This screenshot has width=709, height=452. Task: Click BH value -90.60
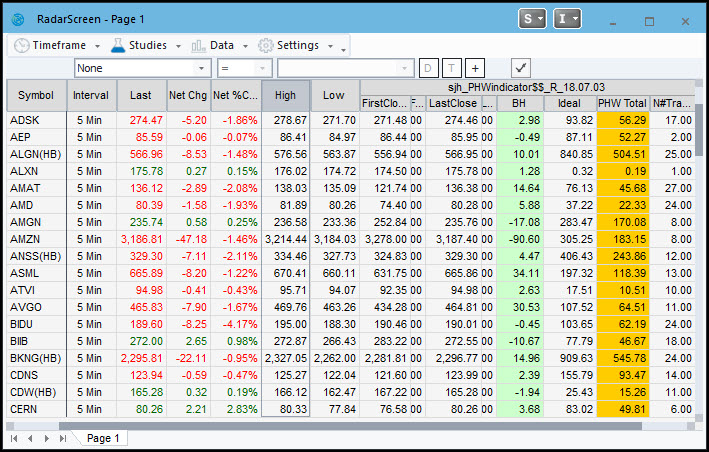520,240
